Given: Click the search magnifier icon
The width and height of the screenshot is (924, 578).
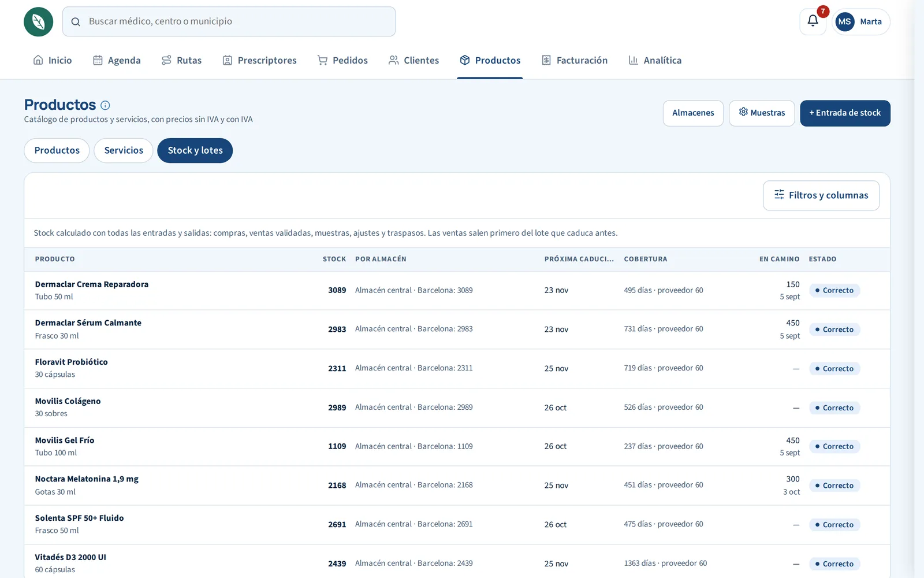Looking at the screenshot, I should [x=76, y=22].
